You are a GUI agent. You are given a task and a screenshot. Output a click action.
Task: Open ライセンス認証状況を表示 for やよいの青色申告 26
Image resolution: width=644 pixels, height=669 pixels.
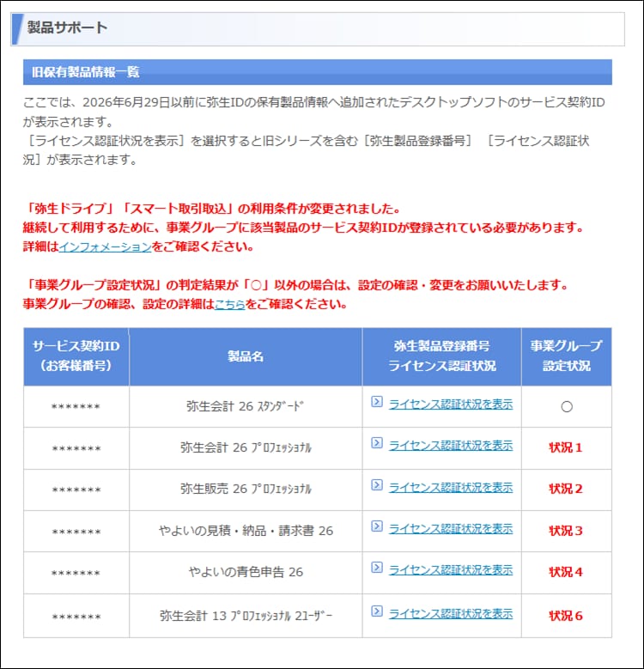451,570
